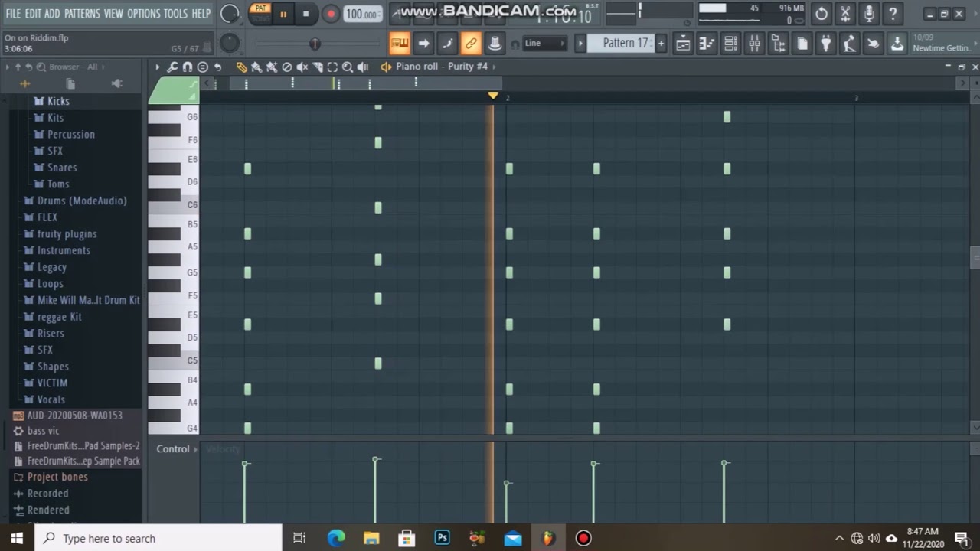The image size is (980, 551).
Task: Toggle the typing keyboard to piano button
Action: point(399,44)
